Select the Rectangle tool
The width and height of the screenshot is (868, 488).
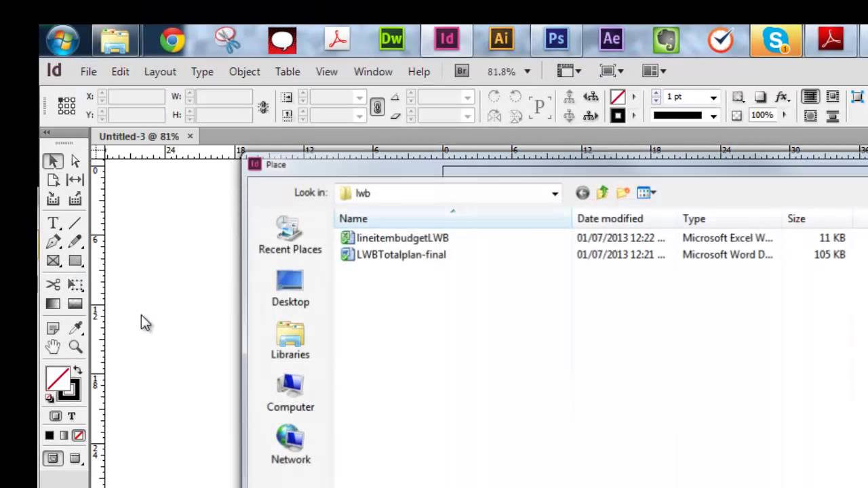[x=75, y=261]
